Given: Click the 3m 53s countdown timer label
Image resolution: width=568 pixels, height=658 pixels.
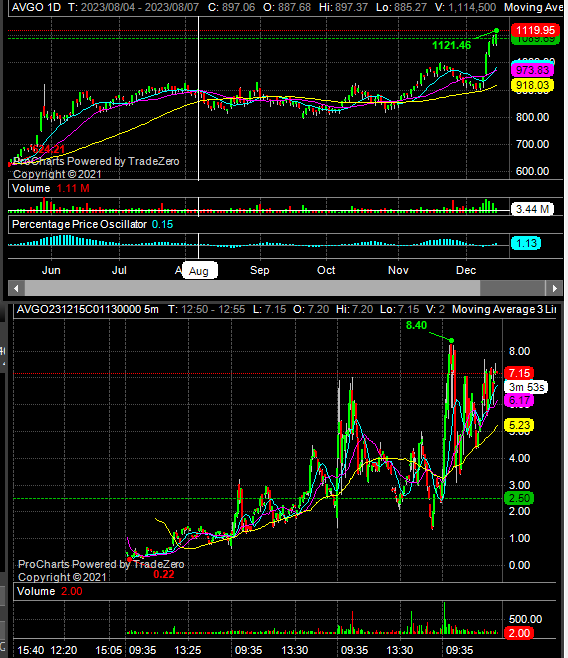Looking at the screenshot, I should tap(526, 387).
